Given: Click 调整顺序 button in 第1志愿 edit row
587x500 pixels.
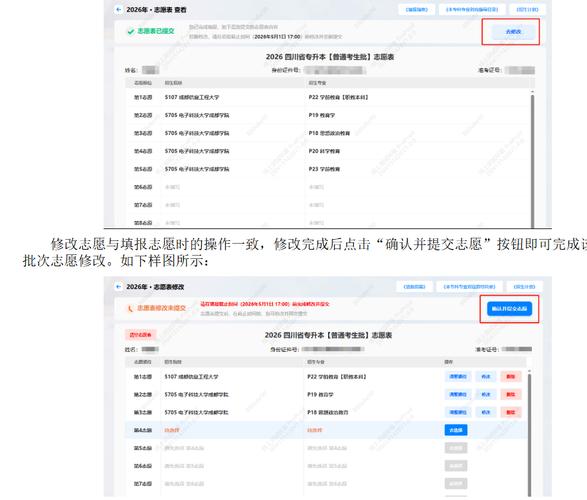Looking at the screenshot, I should [457, 376].
